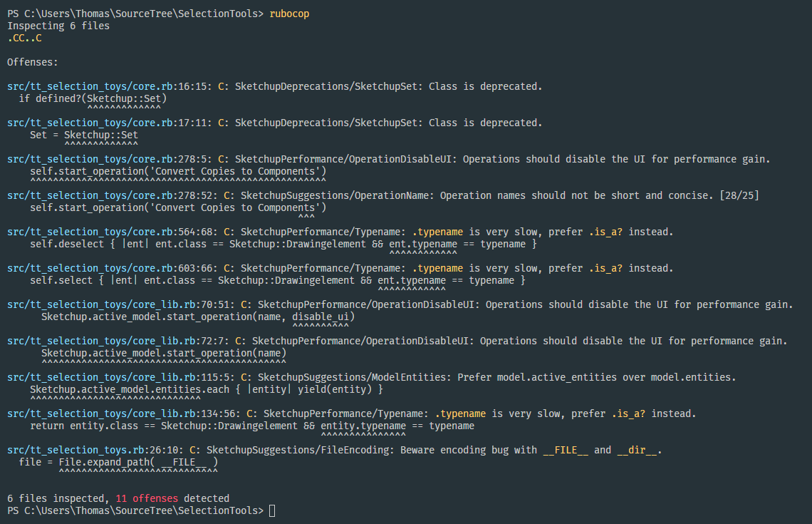Open file path core.rb:278:52
The image size is (812, 524).
point(113,195)
